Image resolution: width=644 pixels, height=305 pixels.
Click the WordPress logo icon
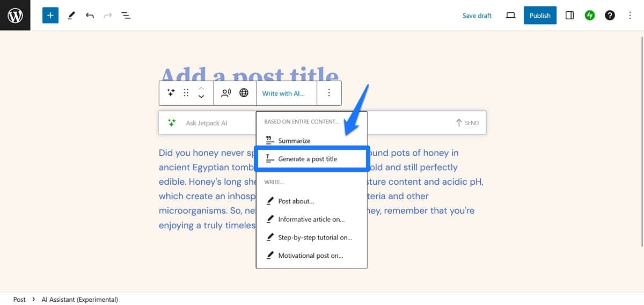15,15
